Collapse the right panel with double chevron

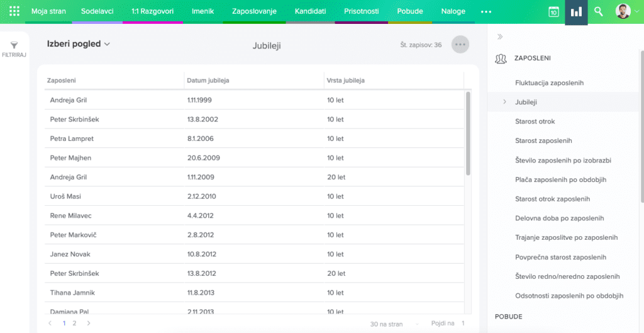tap(501, 37)
